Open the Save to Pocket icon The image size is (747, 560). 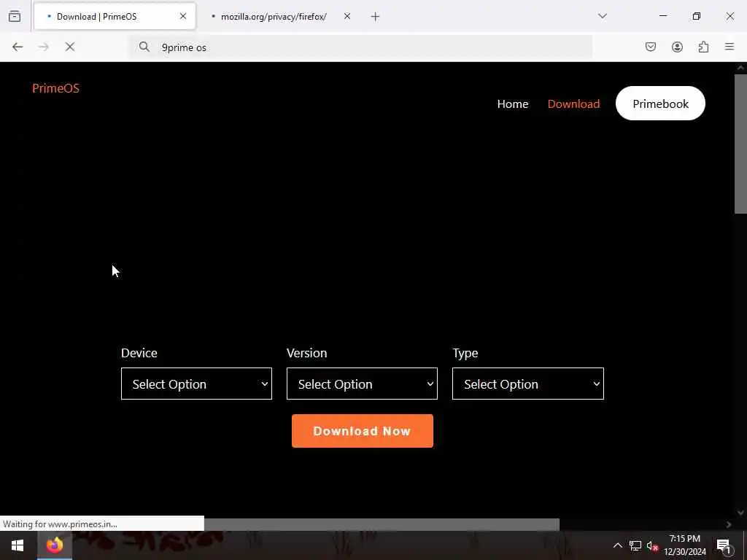650,47
